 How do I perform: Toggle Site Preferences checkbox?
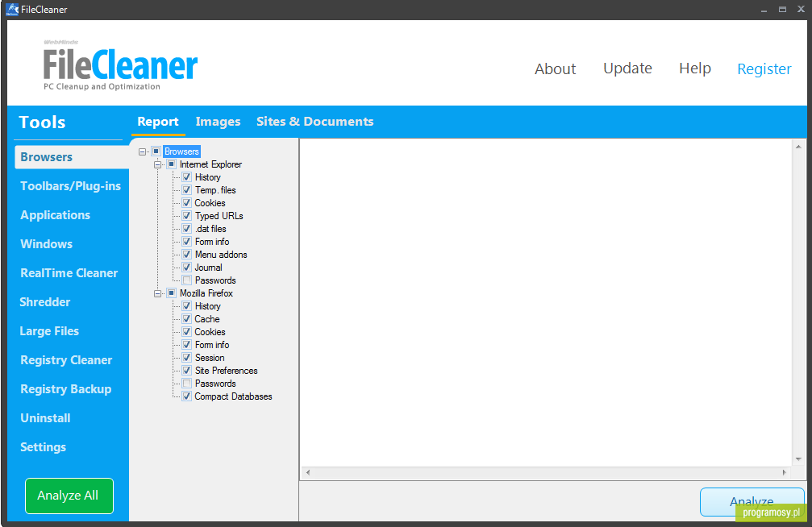187,371
